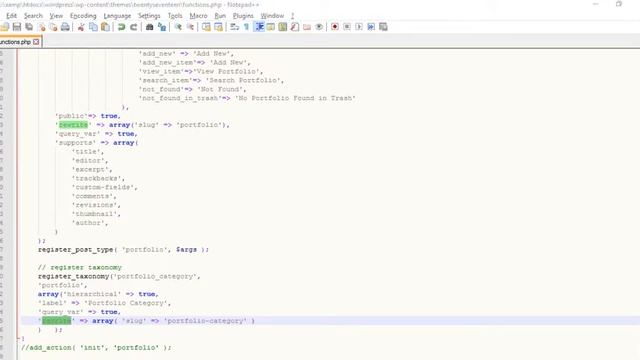Image resolution: width=640 pixels, height=360 pixels.
Task: Click the 'custom-fields' supports entry
Action: coord(102,187)
